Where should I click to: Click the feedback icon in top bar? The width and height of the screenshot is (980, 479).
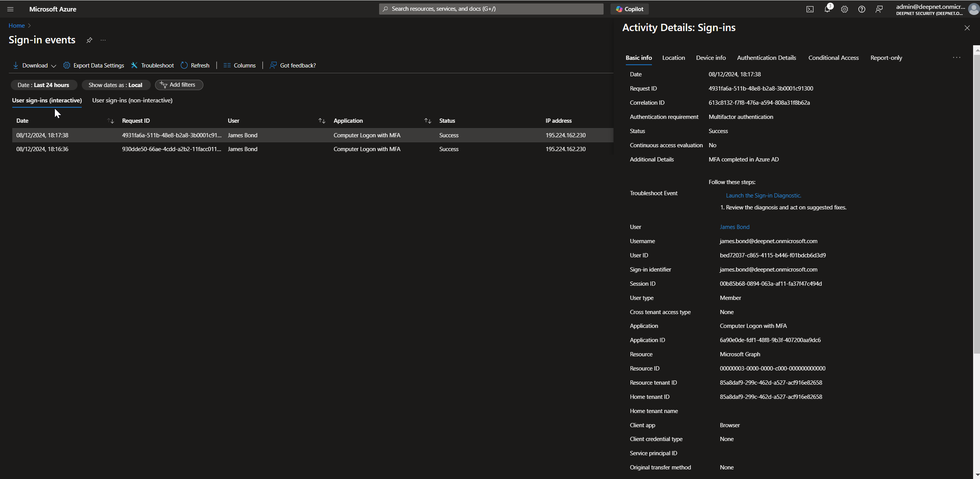point(879,9)
